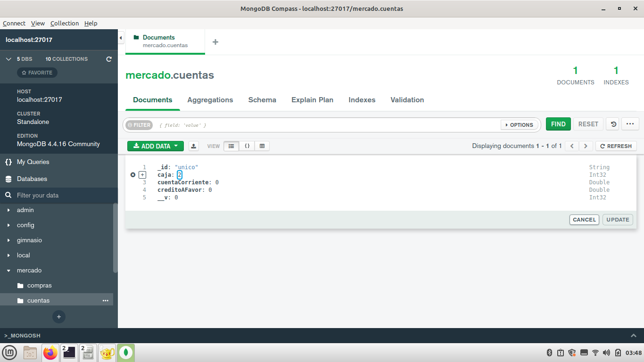644x362 pixels.
Task: Open the terminal taskbar item
Action: (69, 353)
